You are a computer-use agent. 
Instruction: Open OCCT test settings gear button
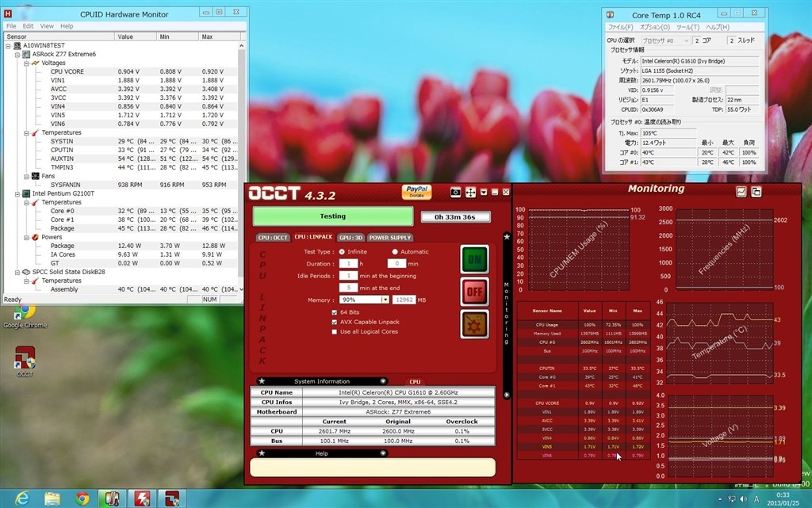point(474,325)
